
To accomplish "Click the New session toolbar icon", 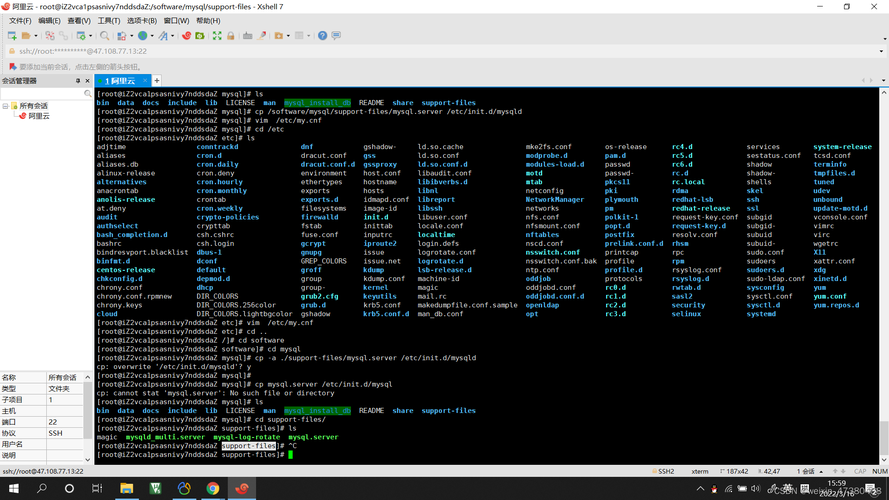I will 12,35.
